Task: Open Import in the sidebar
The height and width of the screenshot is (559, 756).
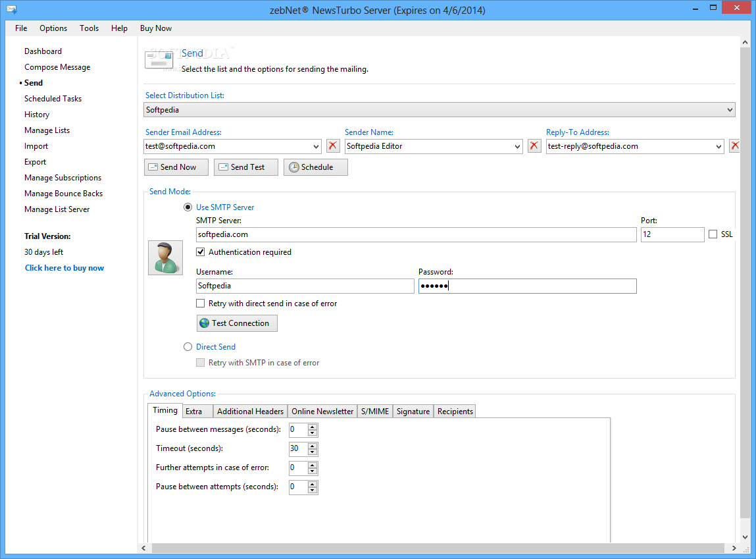Action: pos(36,146)
